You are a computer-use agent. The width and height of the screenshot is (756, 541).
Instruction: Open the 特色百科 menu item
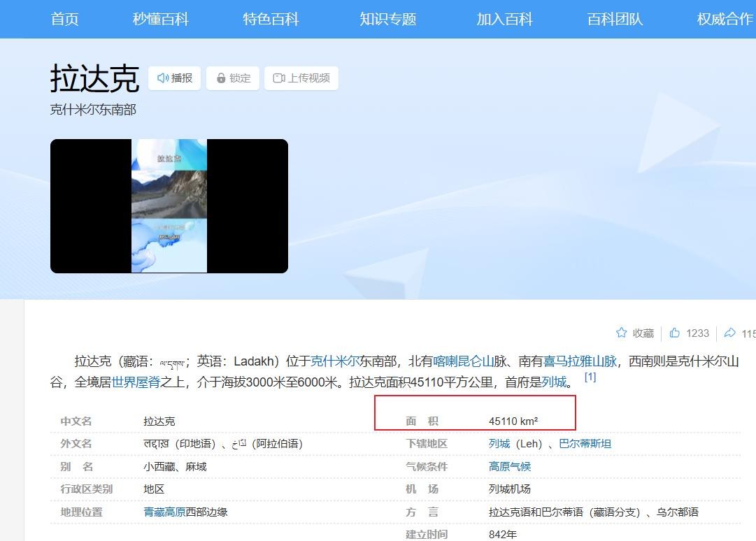271,19
